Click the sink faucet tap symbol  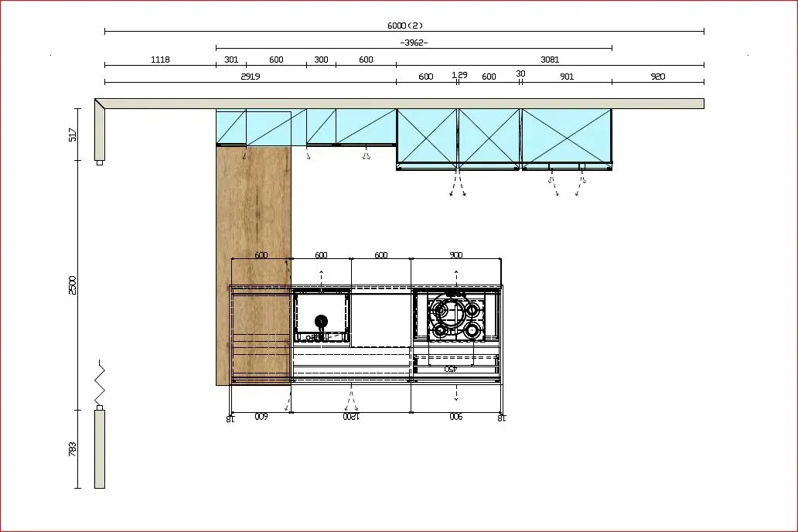322,321
